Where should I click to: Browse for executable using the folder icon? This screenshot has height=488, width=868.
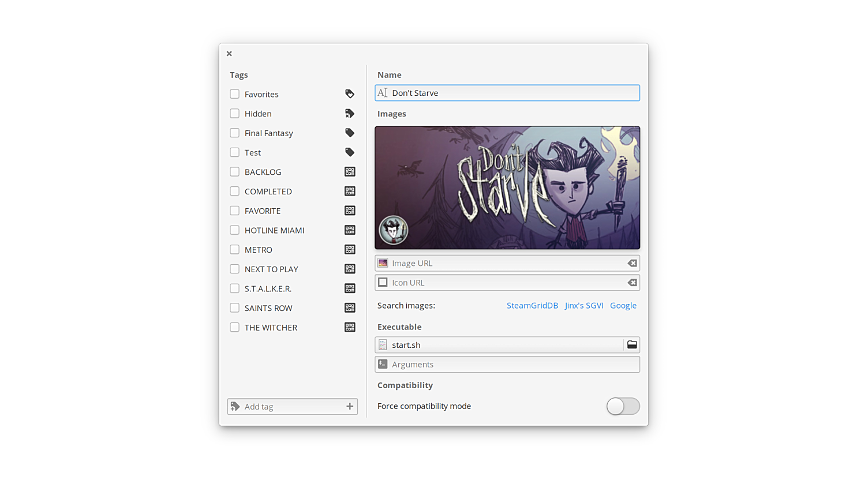point(632,345)
